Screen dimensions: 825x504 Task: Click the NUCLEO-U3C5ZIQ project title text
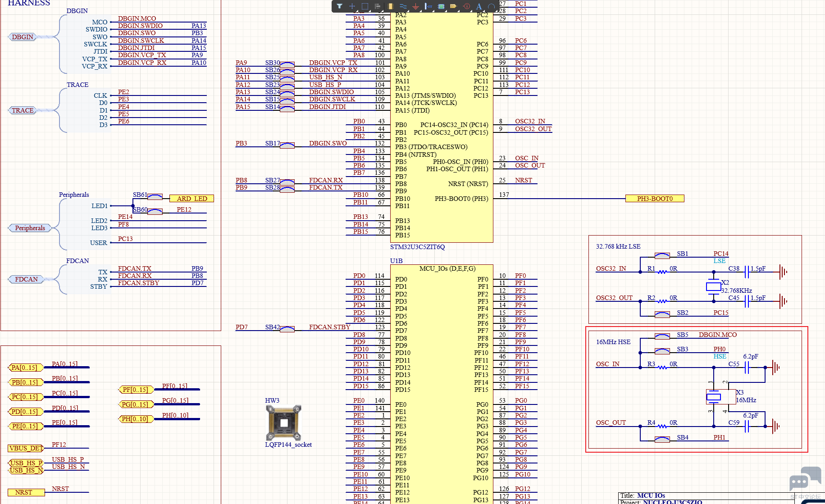[x=672, y=502]
